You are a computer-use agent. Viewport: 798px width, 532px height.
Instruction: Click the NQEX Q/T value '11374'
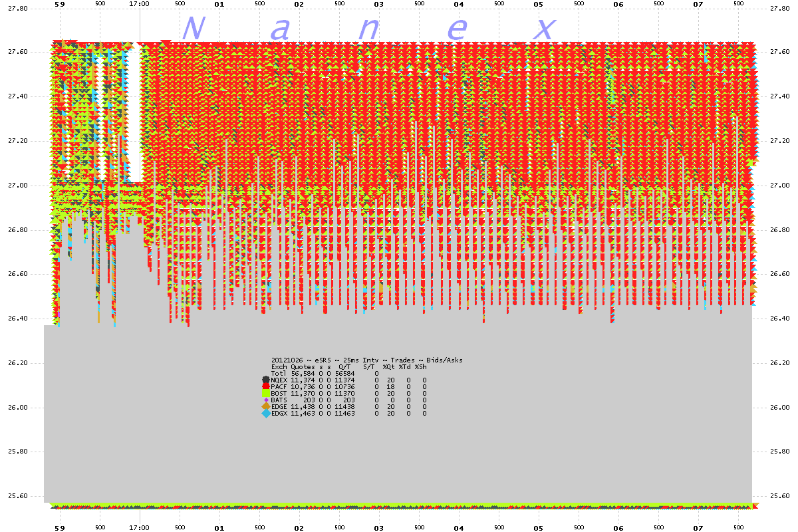pyautogui.click(x=344, y=380)
